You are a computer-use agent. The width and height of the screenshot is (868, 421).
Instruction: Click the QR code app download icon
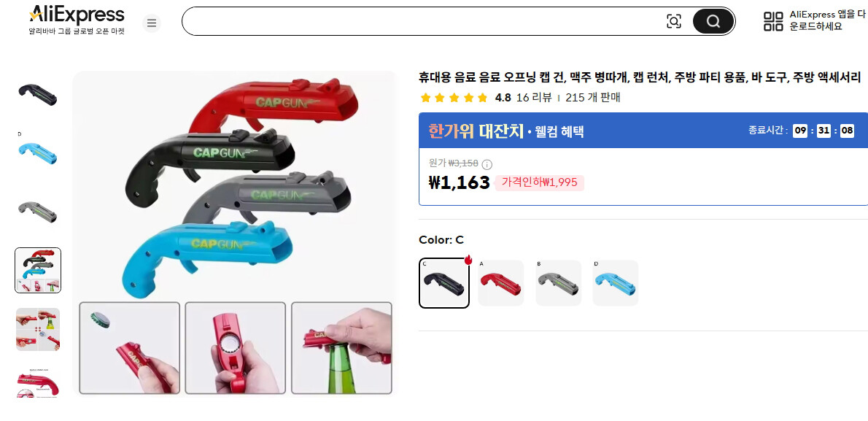(773, 22)
